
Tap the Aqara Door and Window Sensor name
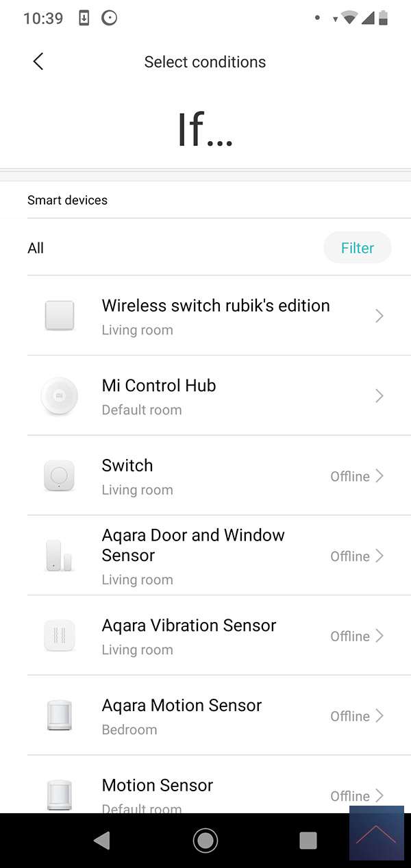click(x=193, y=545)
